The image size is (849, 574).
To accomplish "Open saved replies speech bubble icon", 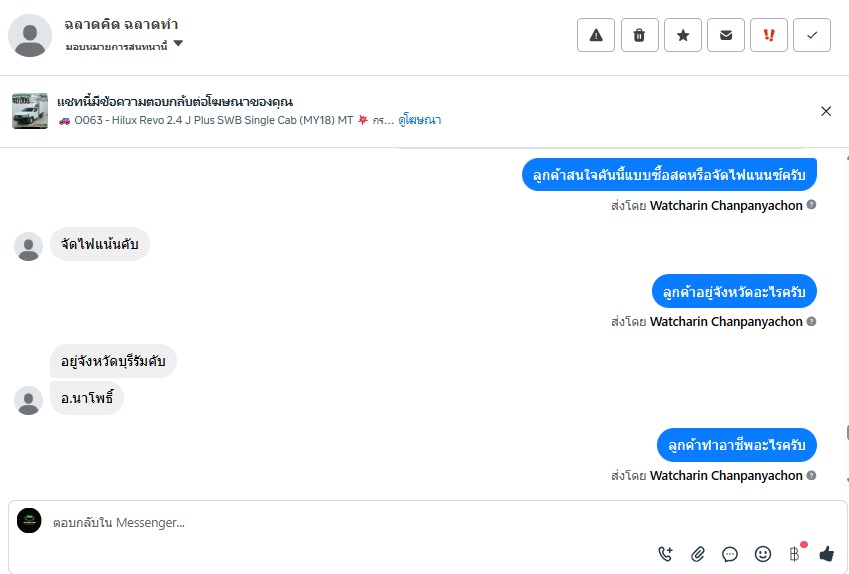I will coord(730,553).
